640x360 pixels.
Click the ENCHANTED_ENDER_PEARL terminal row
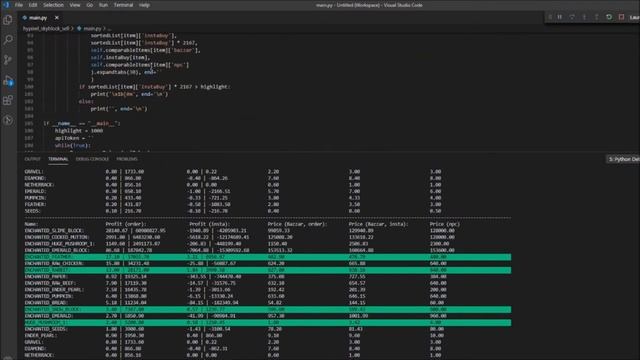267,289
